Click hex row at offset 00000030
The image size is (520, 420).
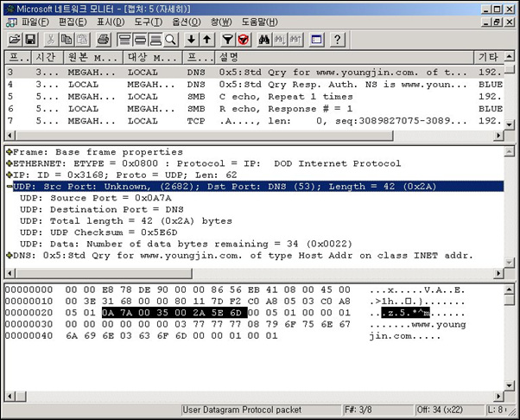tap(236, 324)
